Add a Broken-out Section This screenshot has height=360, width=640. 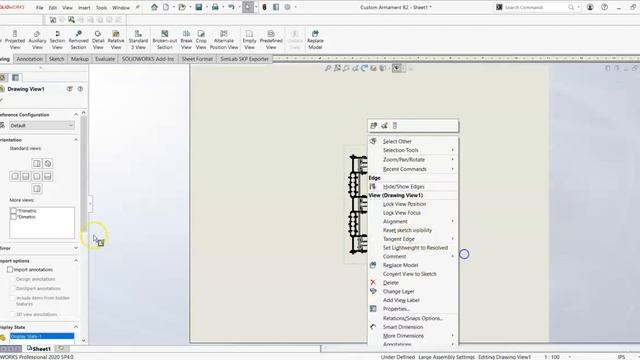164,40
